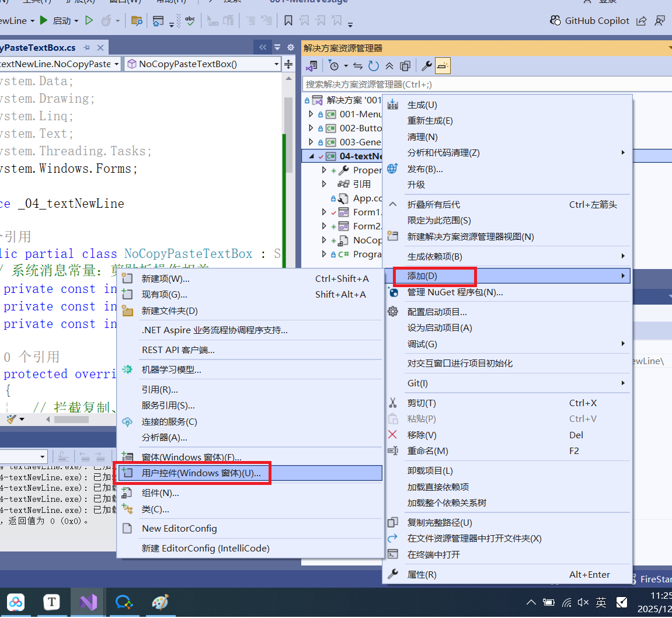Select App.config file in tree

point(367,198)
